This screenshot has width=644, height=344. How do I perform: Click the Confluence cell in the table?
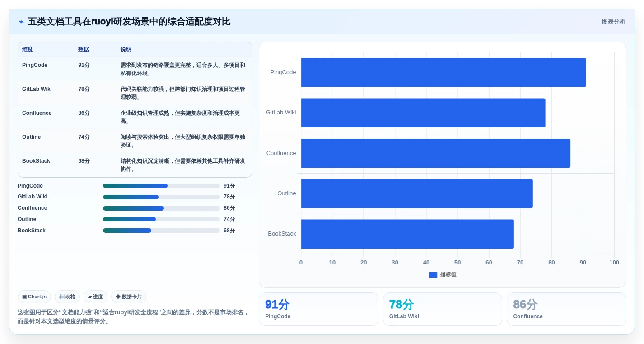click(37, 113)
